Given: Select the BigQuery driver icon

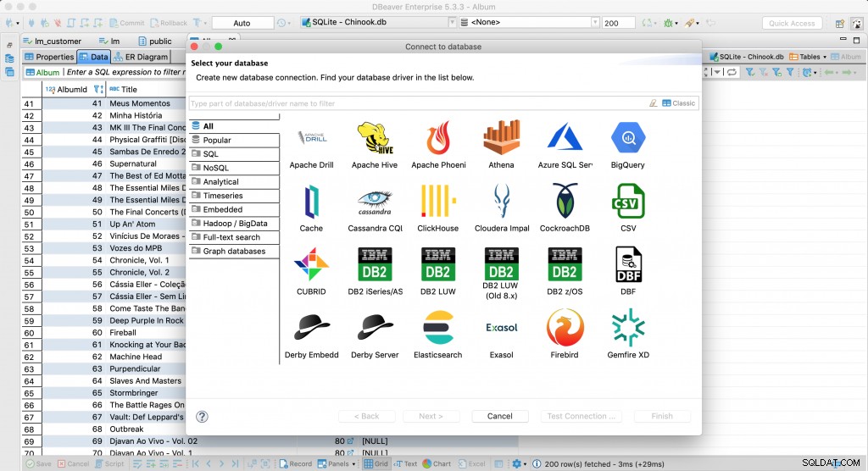Looking at the screenshot, I should (628, 137).
